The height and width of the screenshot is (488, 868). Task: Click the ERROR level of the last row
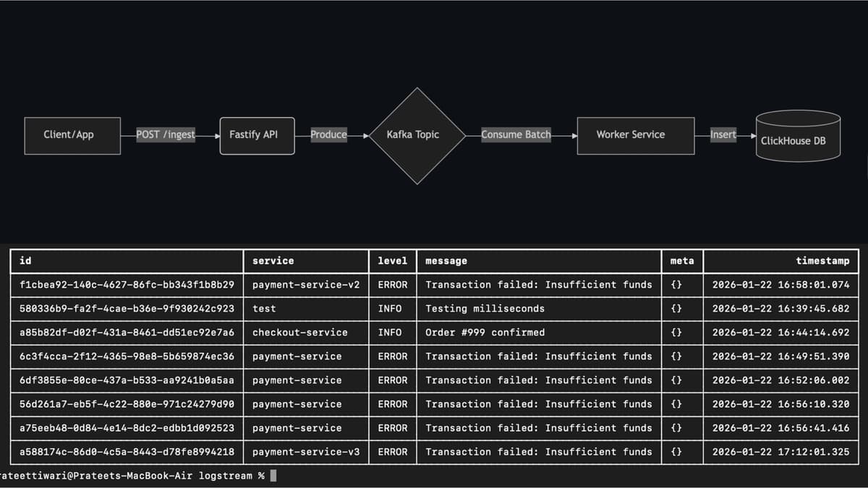pos(392,452)
